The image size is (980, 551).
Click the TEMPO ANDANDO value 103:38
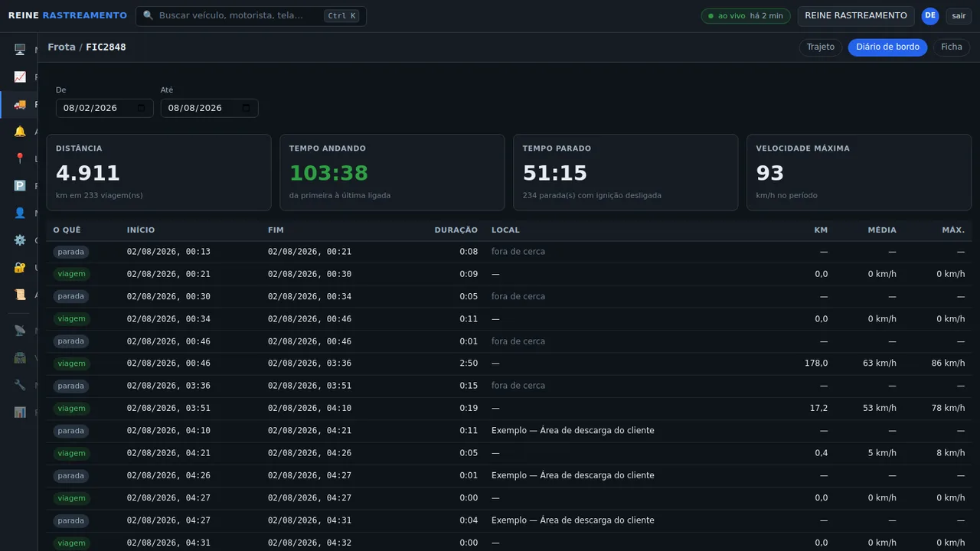point(328,173)
